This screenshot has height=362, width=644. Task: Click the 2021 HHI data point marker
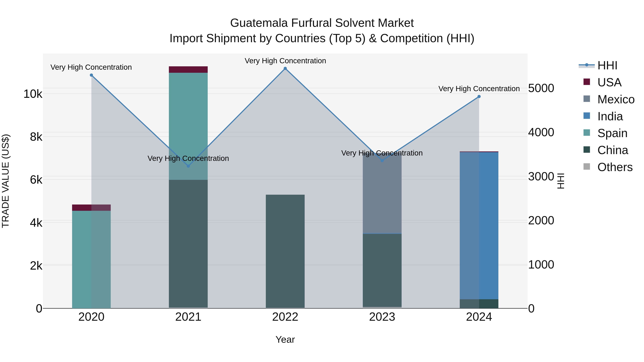[188, 166]
